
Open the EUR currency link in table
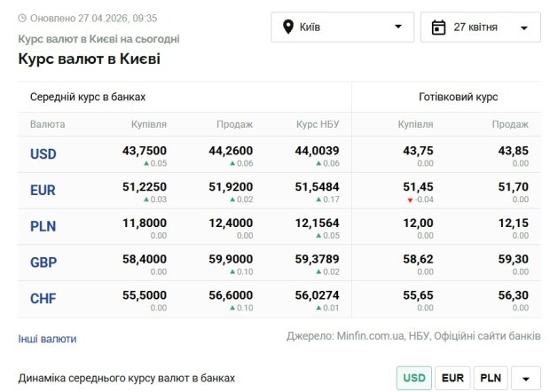click(x=43, y=191)
